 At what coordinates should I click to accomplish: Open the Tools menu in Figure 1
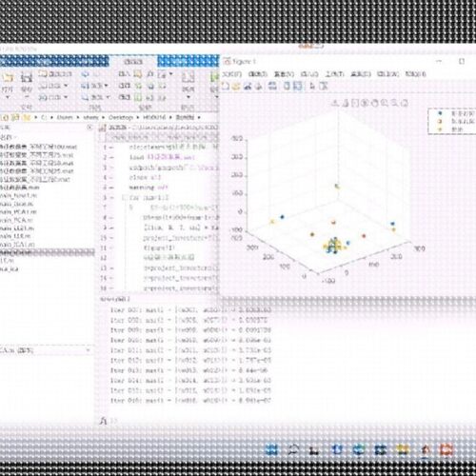click(335, 74)
